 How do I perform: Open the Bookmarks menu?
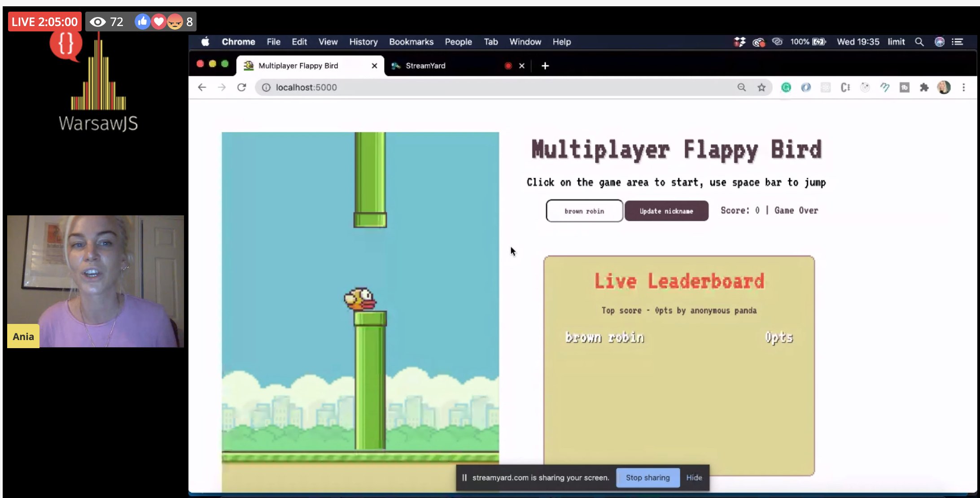[x=411, y=42]
